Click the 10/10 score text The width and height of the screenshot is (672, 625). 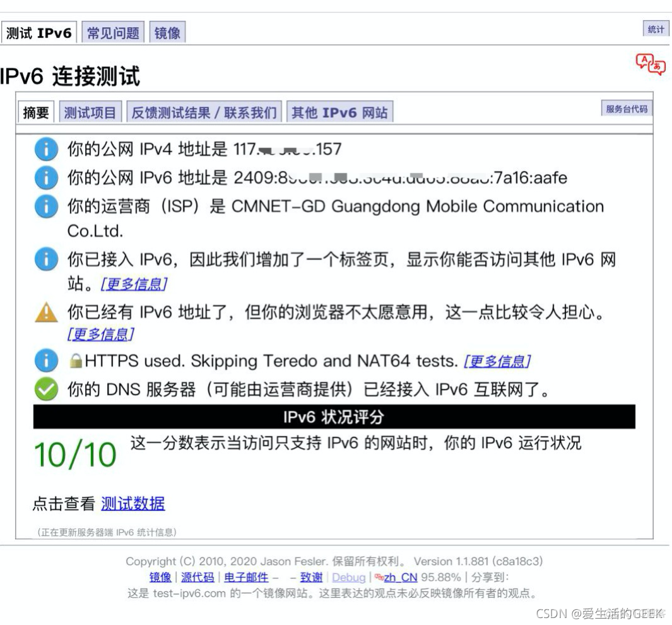76,455
